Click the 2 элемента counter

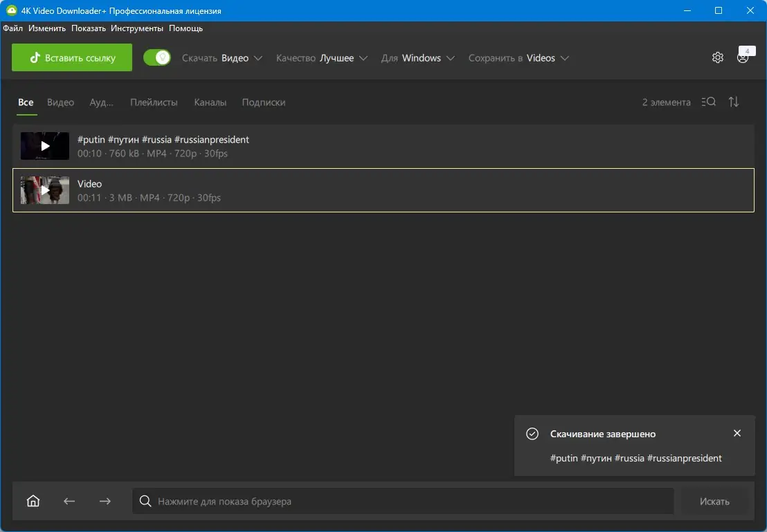click(x=666, y=102)
